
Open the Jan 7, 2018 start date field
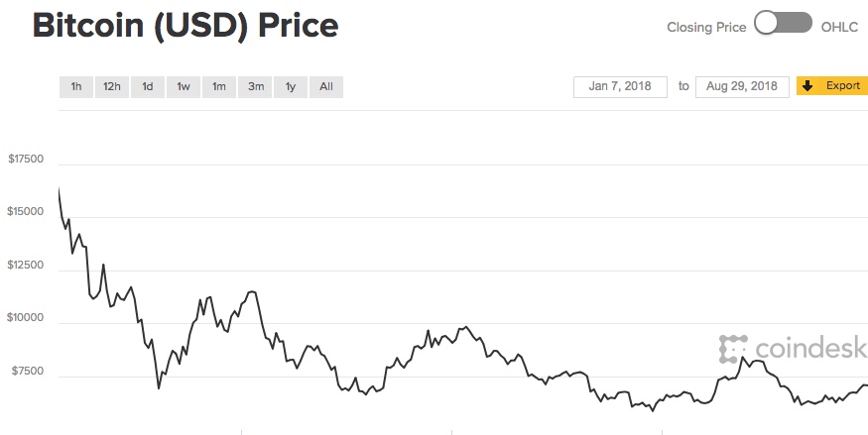pos(620,86)
